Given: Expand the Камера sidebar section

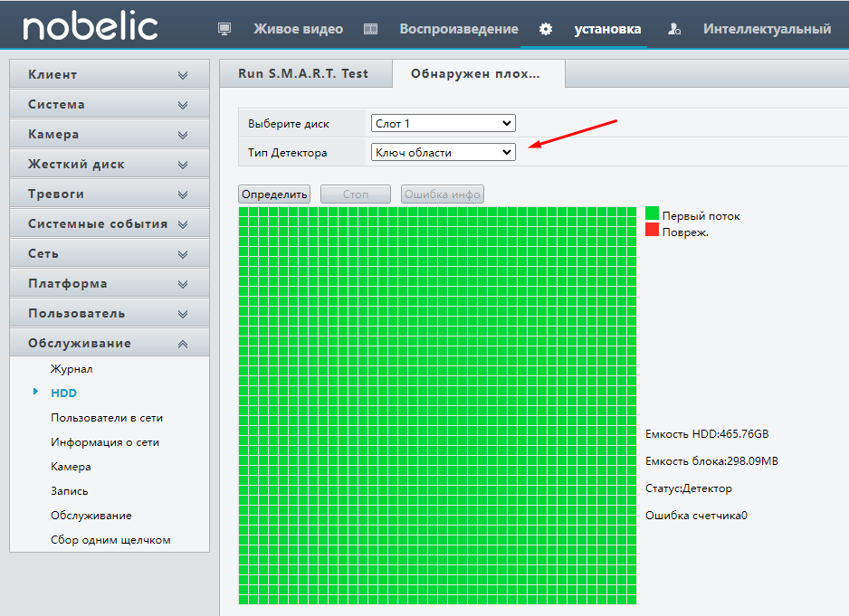Looking at the screenshot, I should click(x=110, y=134).
